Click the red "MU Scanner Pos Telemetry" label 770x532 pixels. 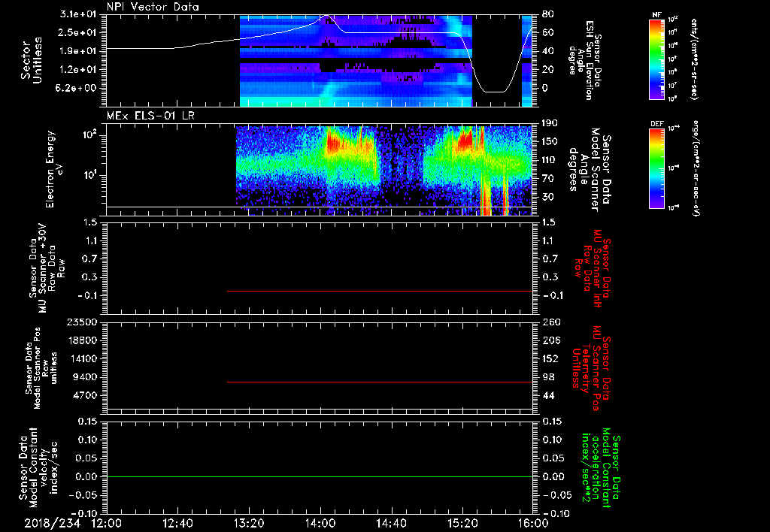point(591,368)
